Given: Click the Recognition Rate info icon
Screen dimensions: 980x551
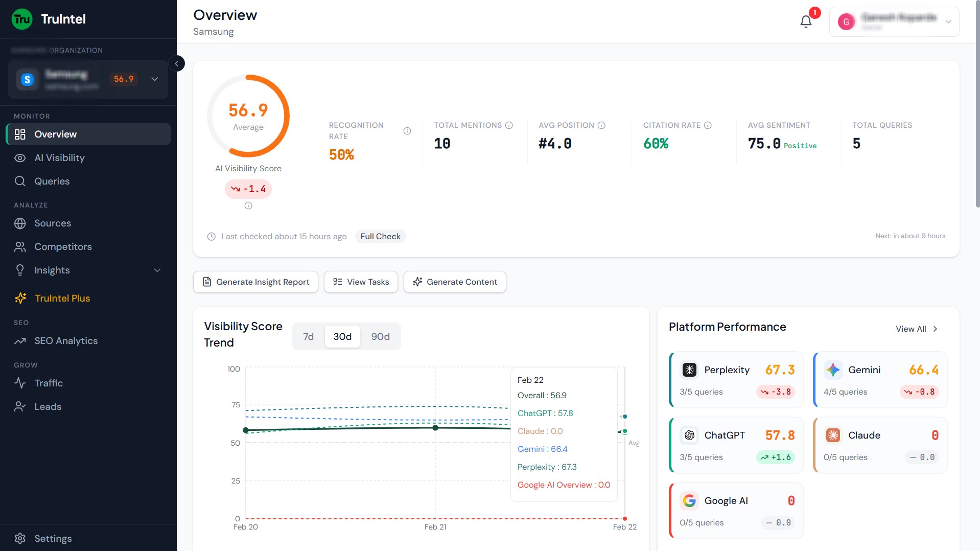Looking at the screenshot, I should [407, 131].
